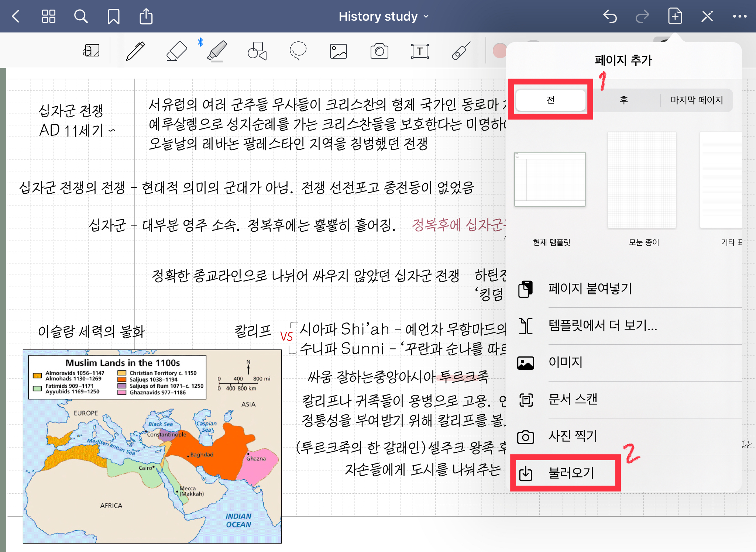The height and width of the screenshot is (552, 756).
Task: Select the Lasso selection tool
Action: (298, 51)
